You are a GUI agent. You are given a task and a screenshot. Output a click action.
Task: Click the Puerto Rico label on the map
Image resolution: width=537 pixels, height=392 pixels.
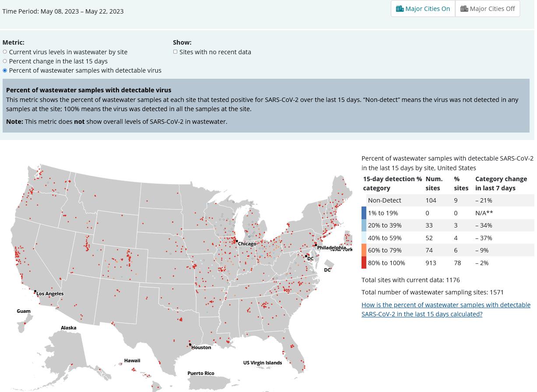(201, 373)
